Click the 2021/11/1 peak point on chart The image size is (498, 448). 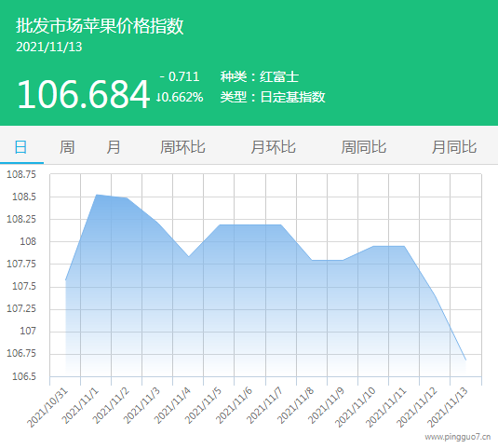pyautogui.click(x=97, y=195)
